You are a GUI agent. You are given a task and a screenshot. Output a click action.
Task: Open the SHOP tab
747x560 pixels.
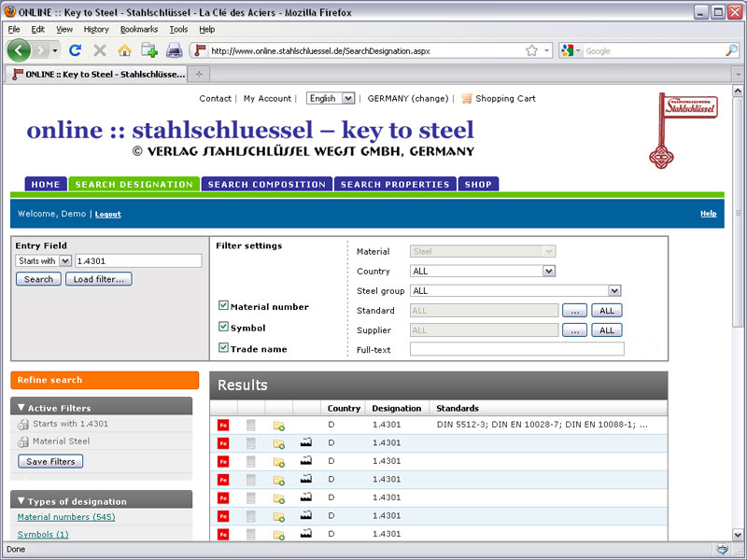pos(478,184)
